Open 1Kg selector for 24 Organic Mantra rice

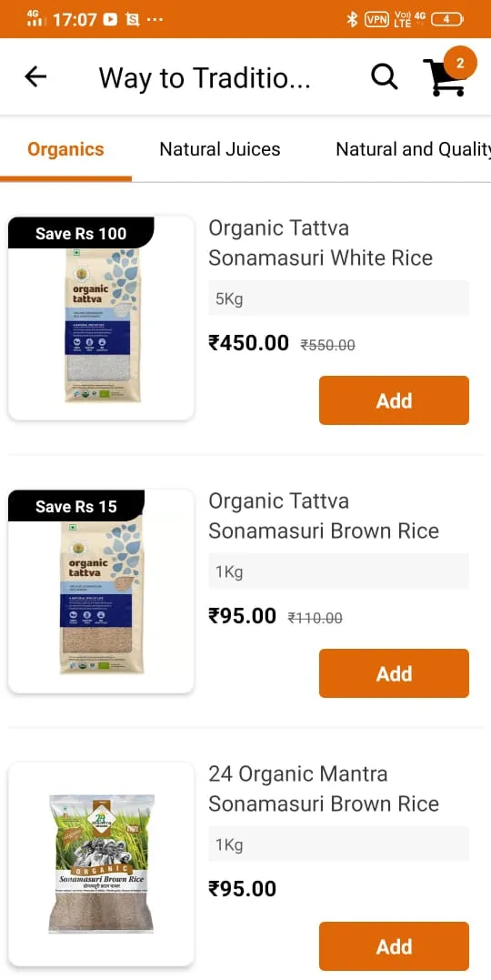tap(338, 844)
